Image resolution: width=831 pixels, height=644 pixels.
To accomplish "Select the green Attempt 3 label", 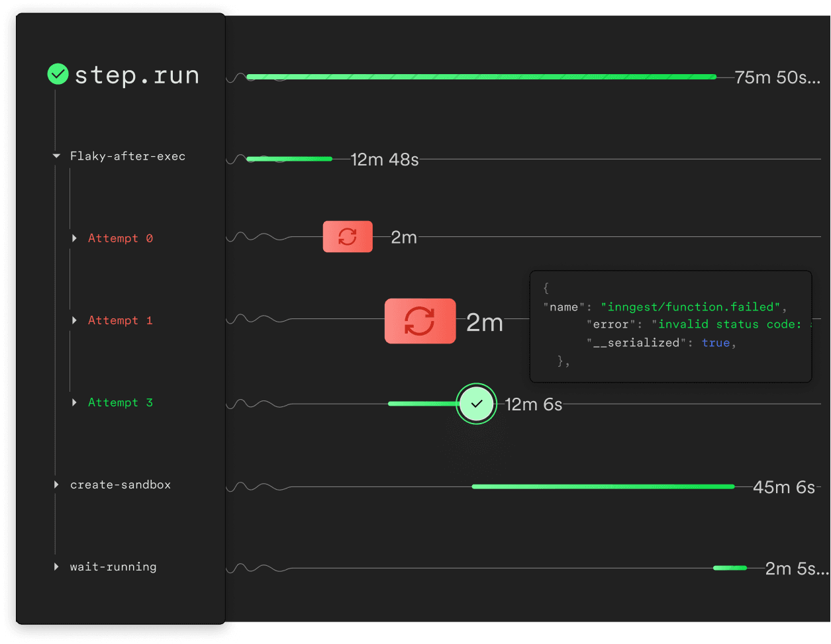I will 121,402.
